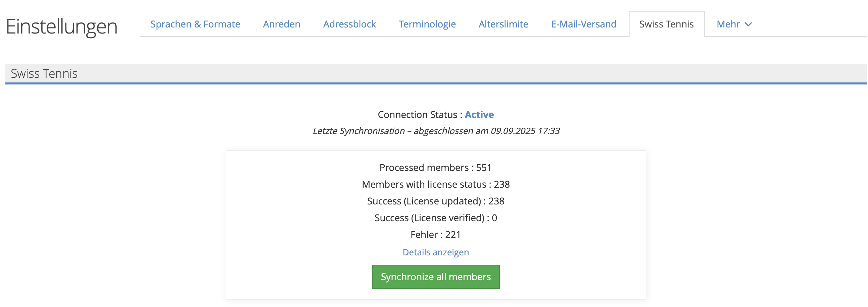Image resolution: width=868 pixels, height=307 pixels.
Task: Expand the Mehr dropdown menu
Action: tap(728, 24)
